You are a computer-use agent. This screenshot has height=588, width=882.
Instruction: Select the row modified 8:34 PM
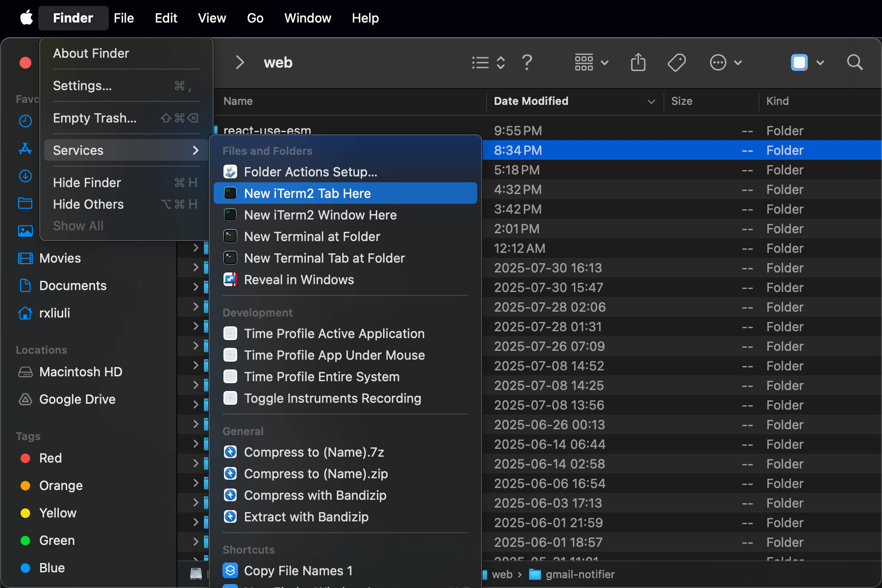[682, 150]
